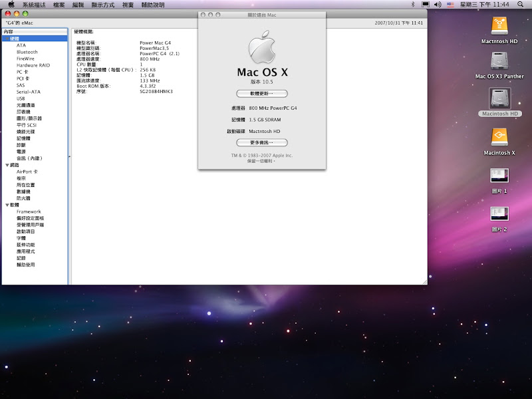Select Serial-ATA in the sidebar
This screenshot has width=532, height=399.
[x=29, y=92]
